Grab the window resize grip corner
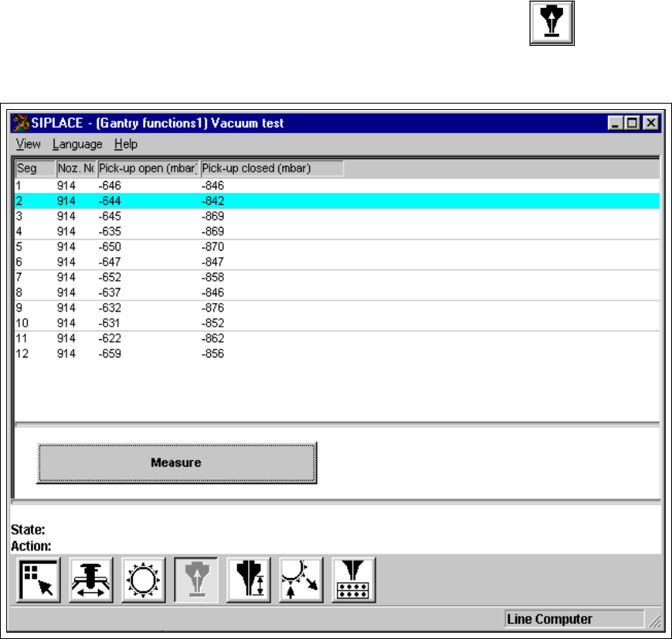This screenshot has height=639, width=672. tap(655, 621)
